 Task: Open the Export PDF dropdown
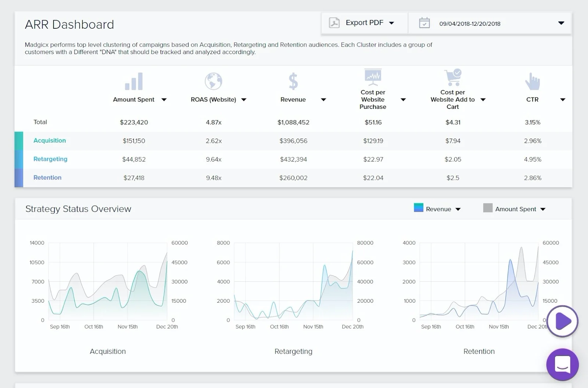coord(364,23)
